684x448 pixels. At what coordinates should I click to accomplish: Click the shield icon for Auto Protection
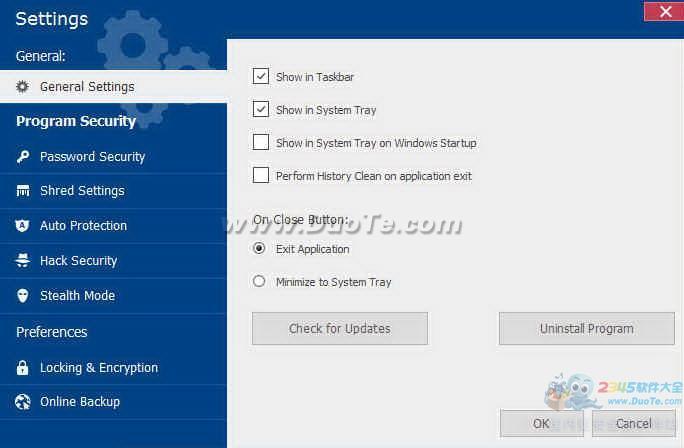pyautogui.click(x=22, y=226)
